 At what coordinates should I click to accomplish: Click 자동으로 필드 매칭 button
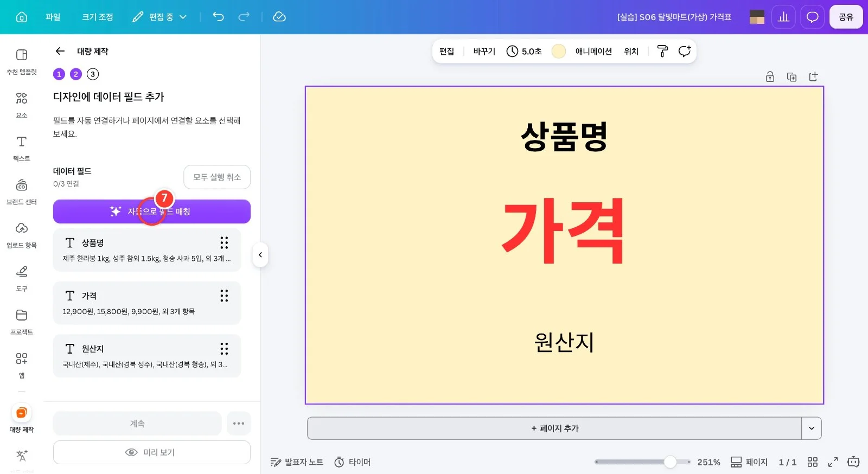point(152,212)
